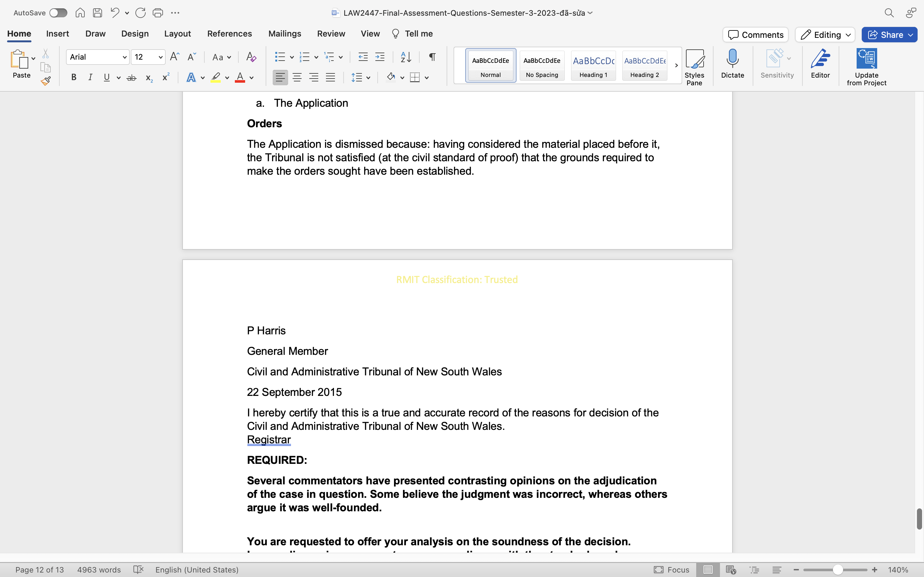Open the Editing mode dropdown
This screenshot has height=577, width=924.
pos(825,35)
